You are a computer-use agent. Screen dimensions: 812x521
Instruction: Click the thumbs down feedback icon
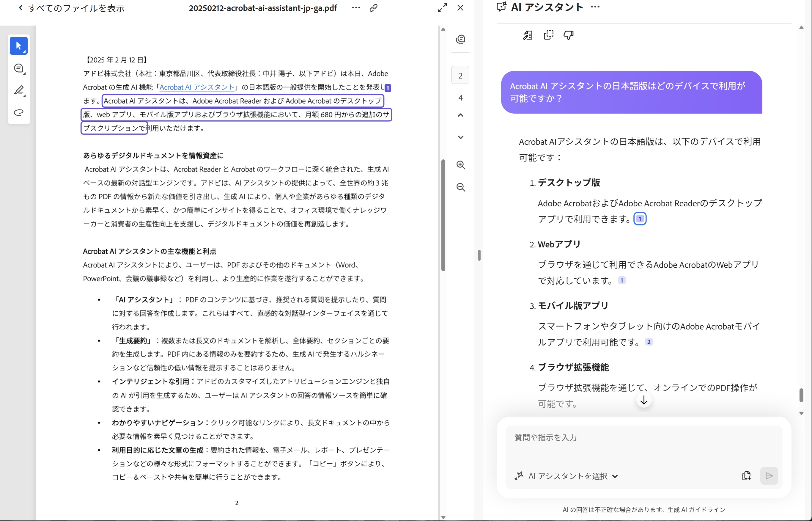click(568, 35)
